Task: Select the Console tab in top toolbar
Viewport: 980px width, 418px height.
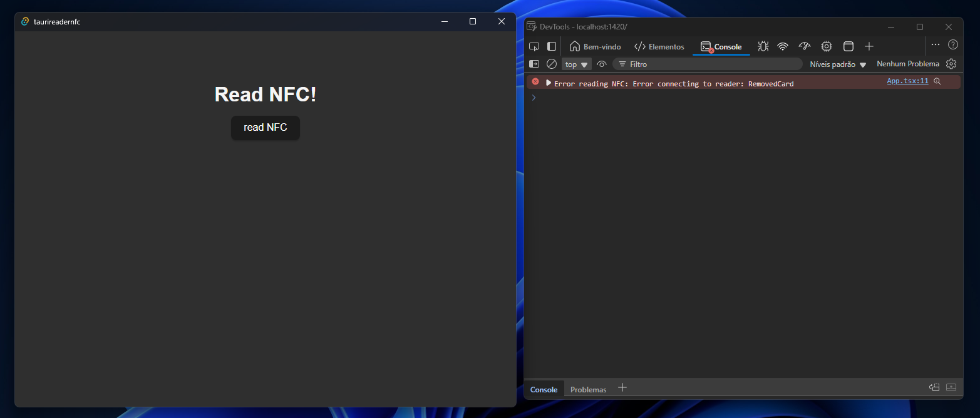Action: coord(721,46)
